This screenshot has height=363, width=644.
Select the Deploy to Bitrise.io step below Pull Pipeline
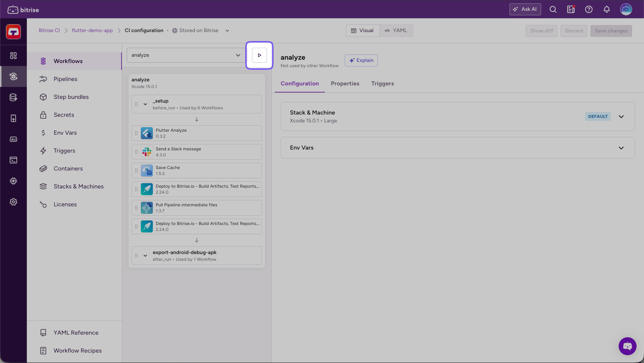(197, 226)
